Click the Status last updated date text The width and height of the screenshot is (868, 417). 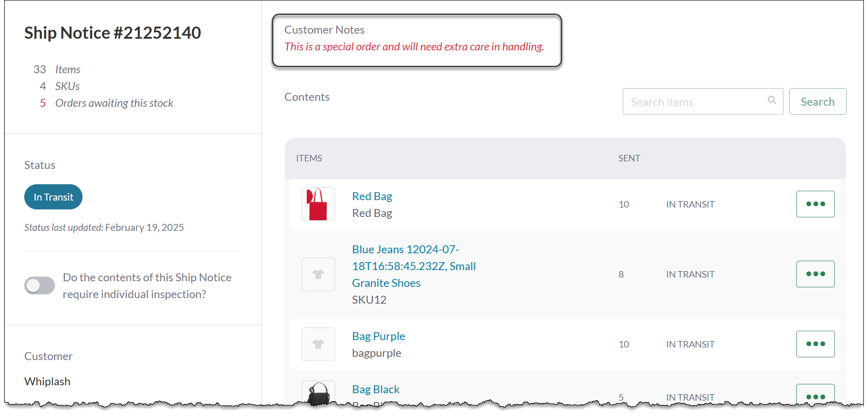[104, 228]
